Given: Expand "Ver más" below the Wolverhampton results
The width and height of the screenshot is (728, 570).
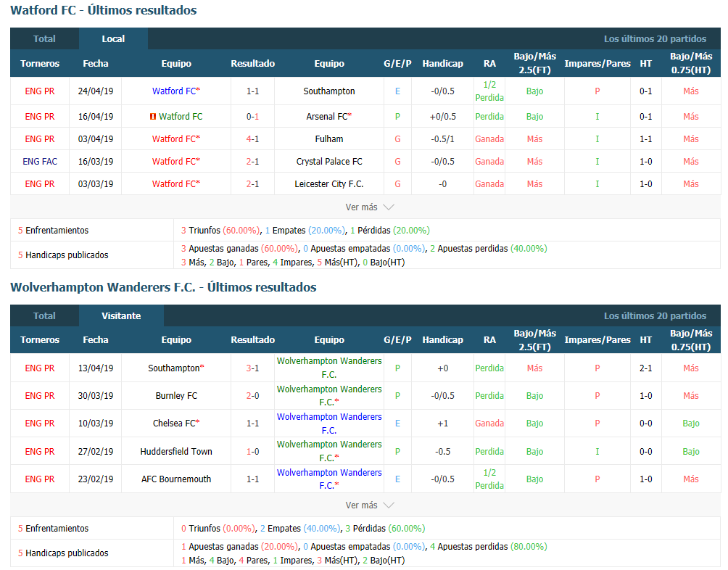Looking at the screenshot, I should pos(370,505).
